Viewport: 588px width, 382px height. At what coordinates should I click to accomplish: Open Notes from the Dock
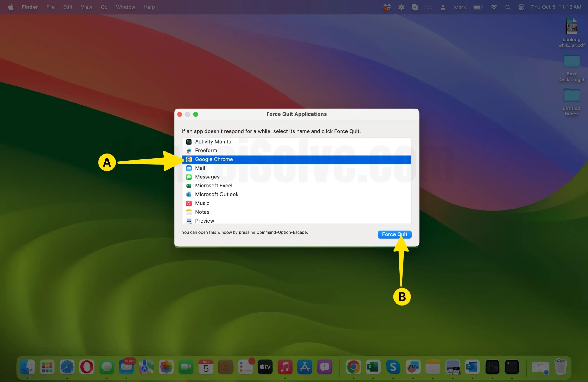(x=433, y=367)
